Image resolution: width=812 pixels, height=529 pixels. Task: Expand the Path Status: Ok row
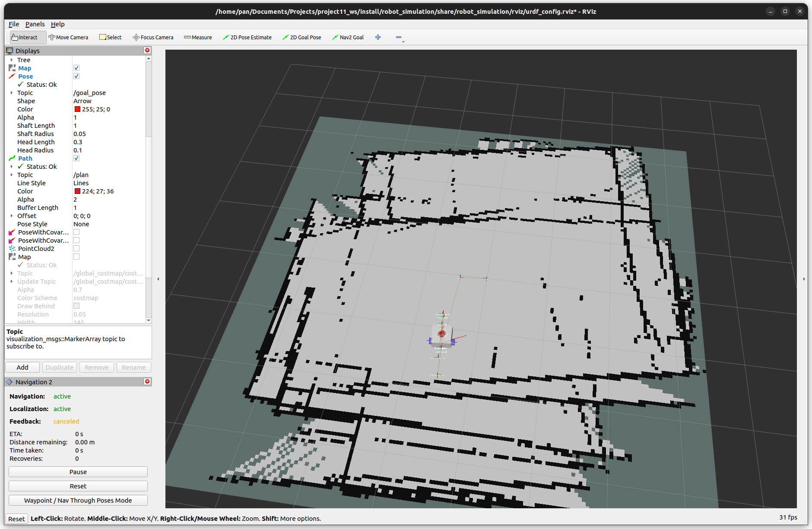(x=12, y=167)
